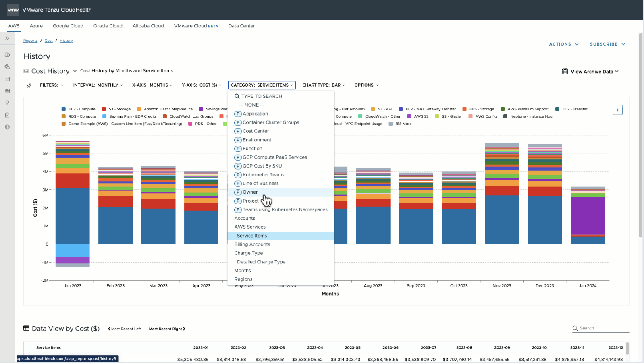This screenshot has width=644, height=364.
Task: Open the lightbulb recommendations icon in sidebar
Action: click(7, 103)
